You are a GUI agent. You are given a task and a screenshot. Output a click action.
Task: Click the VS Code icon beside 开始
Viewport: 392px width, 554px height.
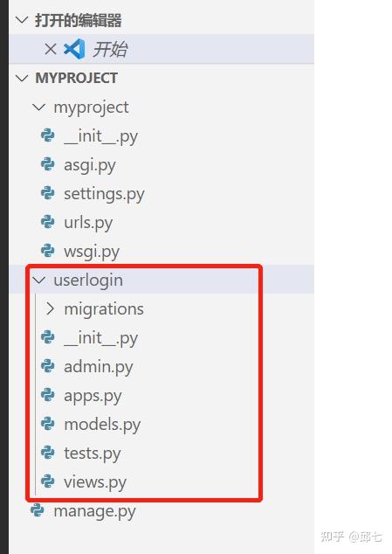[x=74, y=49]
